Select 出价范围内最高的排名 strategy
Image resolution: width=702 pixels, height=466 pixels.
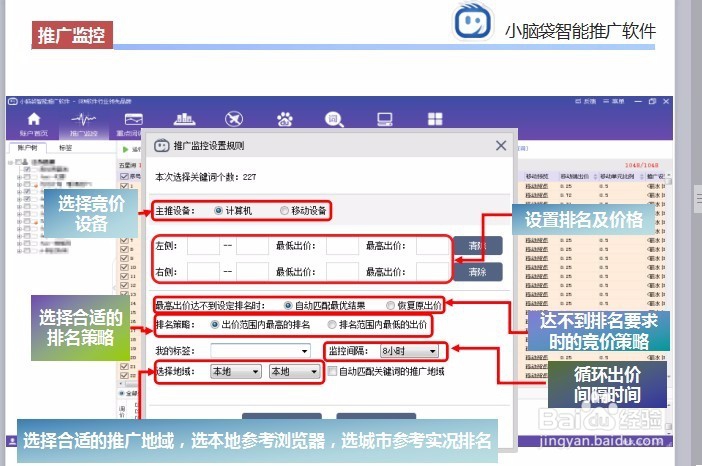pos(214,325)
